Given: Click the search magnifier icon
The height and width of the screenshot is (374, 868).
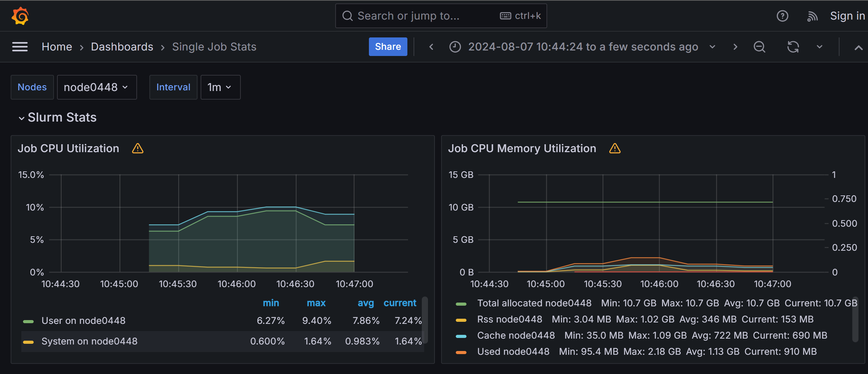Looking at the screenshot, I should pyautogui.click(x=348, y=16).
